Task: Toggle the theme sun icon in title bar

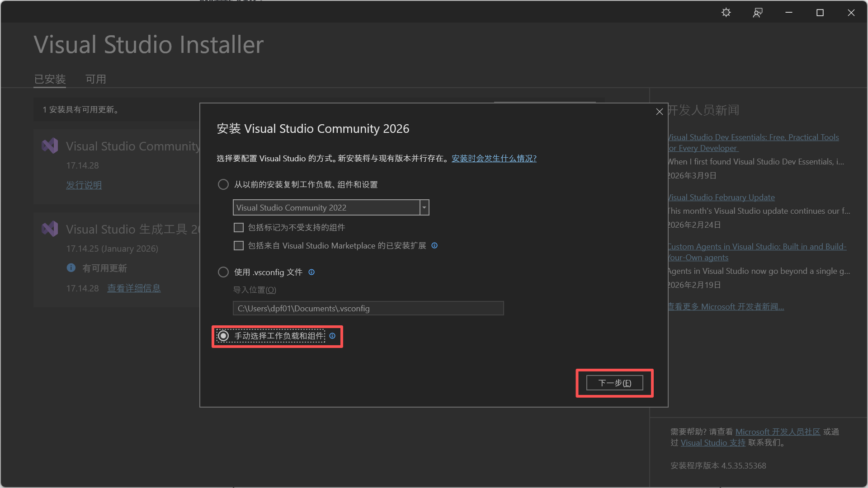Action: point(726,13)
